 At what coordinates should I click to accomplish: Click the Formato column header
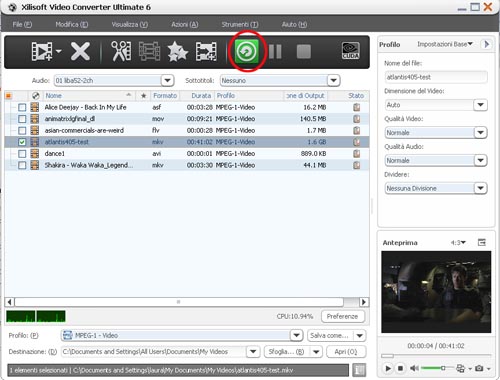165,96
